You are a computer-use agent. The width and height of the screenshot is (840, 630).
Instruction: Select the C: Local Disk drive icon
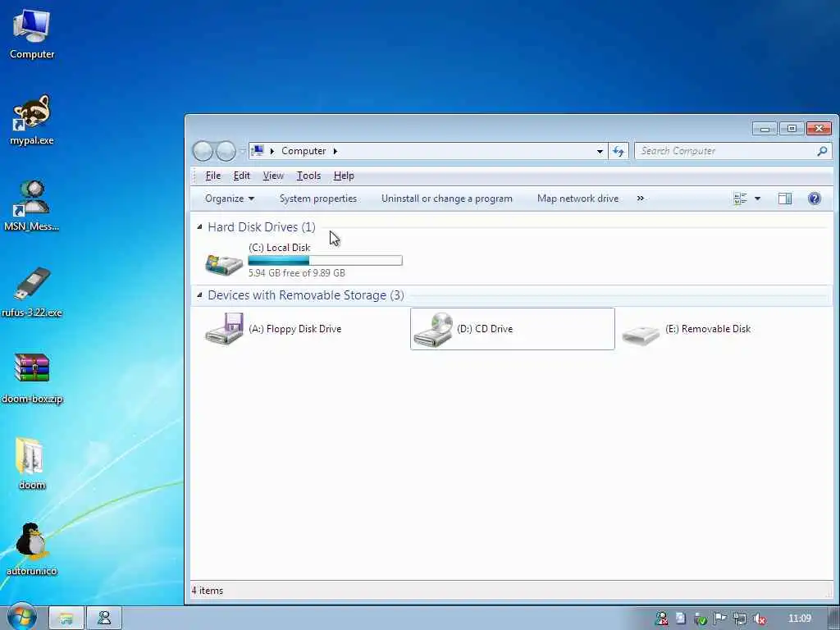tap(224, 263)
